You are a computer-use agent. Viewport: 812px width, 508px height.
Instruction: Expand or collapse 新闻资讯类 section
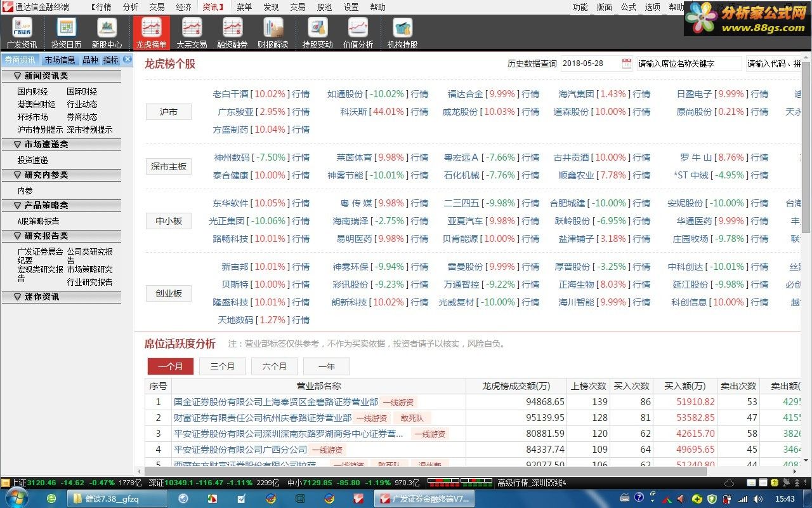point(61,76)
